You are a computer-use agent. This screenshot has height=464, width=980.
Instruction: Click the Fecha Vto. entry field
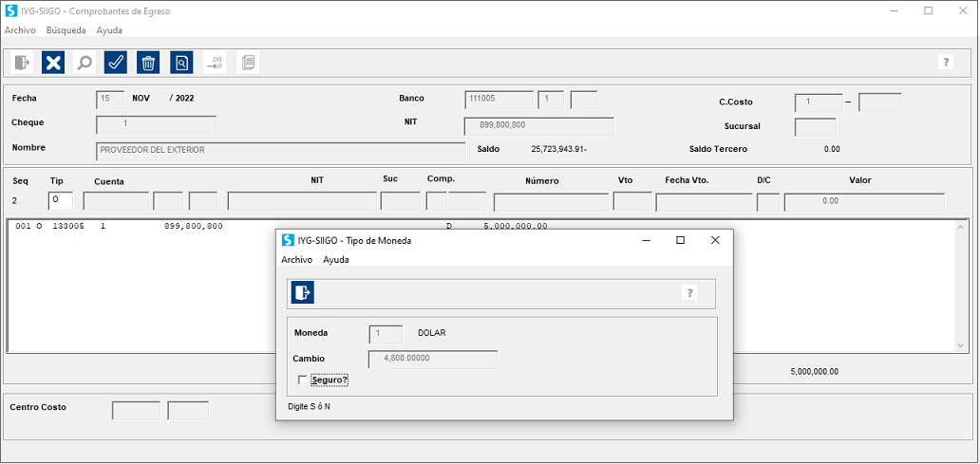point(704,202)
